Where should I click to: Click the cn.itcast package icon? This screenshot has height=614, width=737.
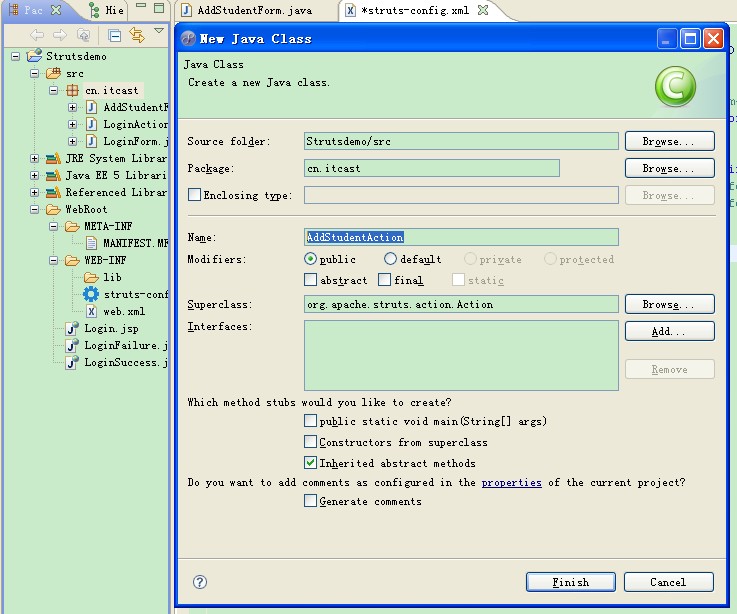72,90
